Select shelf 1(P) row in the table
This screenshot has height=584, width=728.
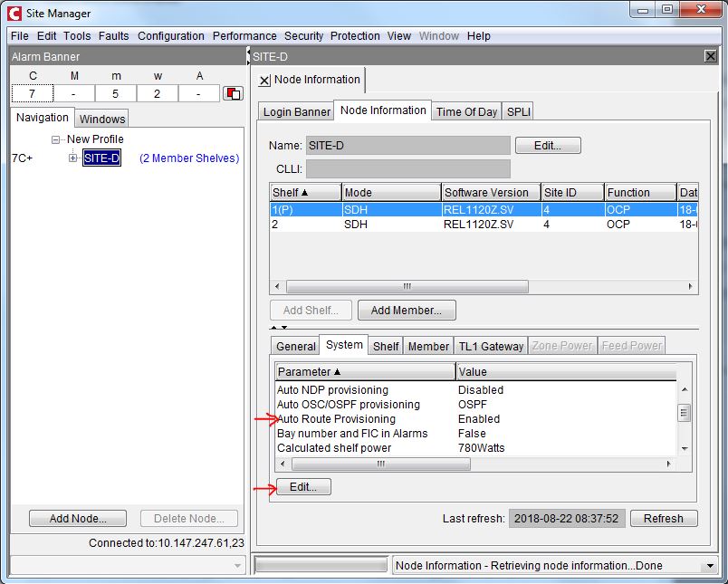pos(484,210)
